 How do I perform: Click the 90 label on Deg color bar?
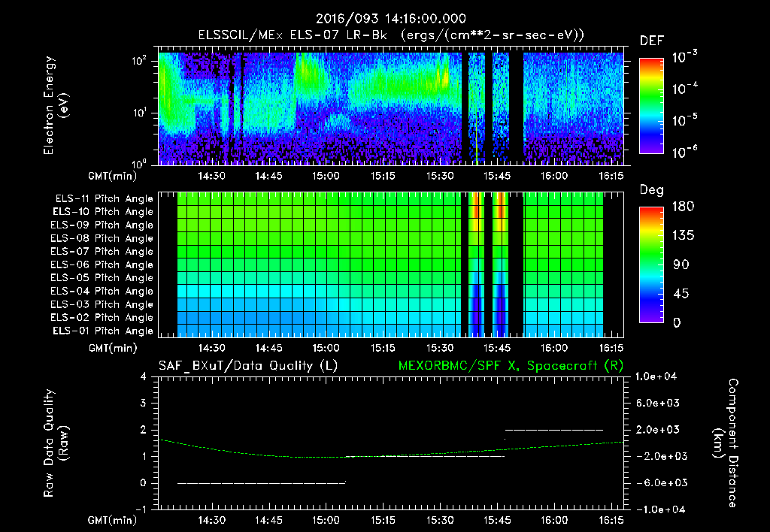tap(681, 265)
